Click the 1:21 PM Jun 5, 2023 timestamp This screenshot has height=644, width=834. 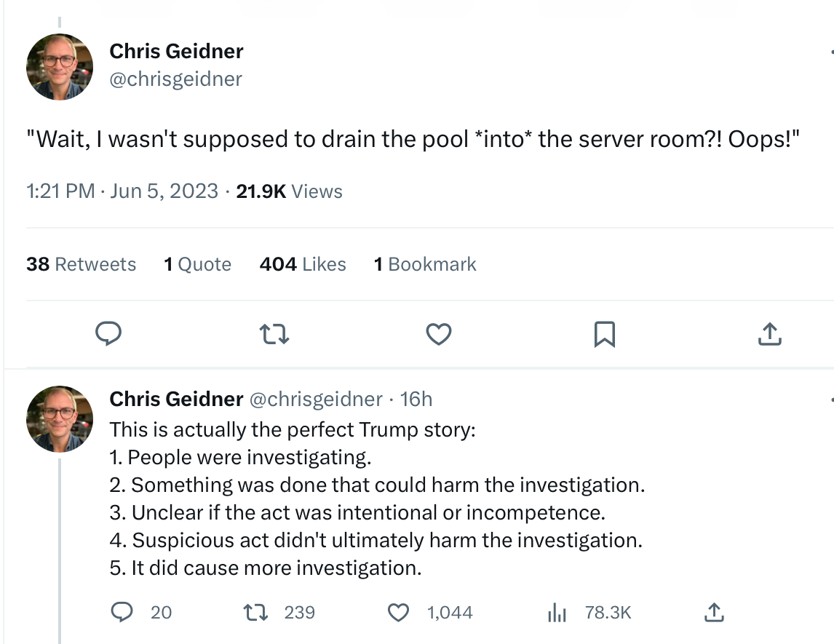122,191
